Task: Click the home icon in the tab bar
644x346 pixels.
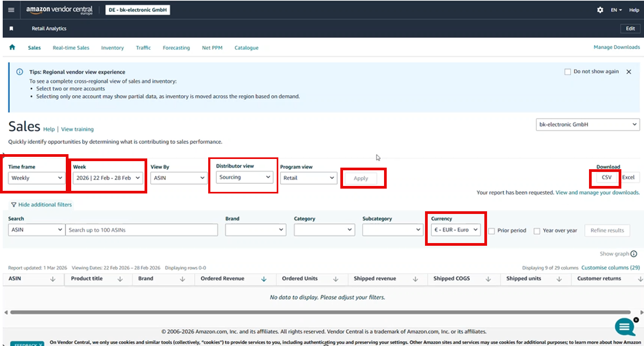Action: point(12,47)
